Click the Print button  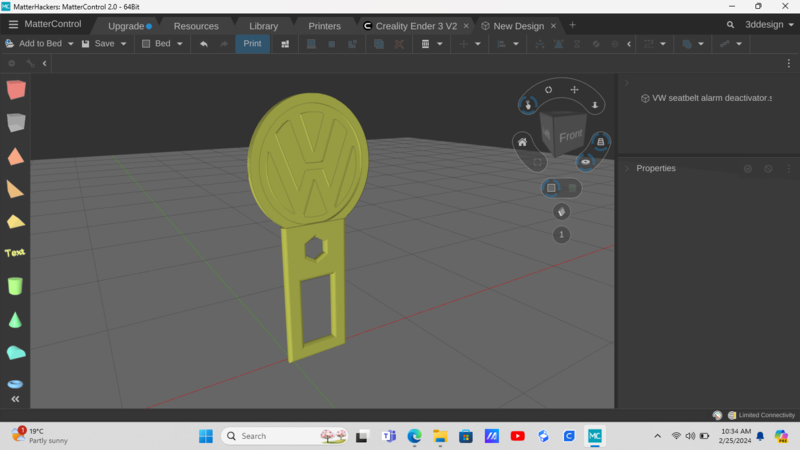coord(252,44)
